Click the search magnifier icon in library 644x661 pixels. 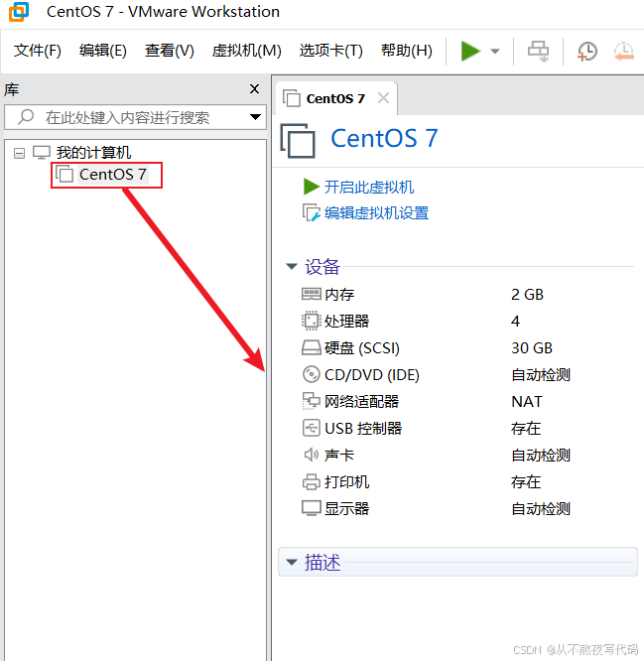click(x=26, y=117)
